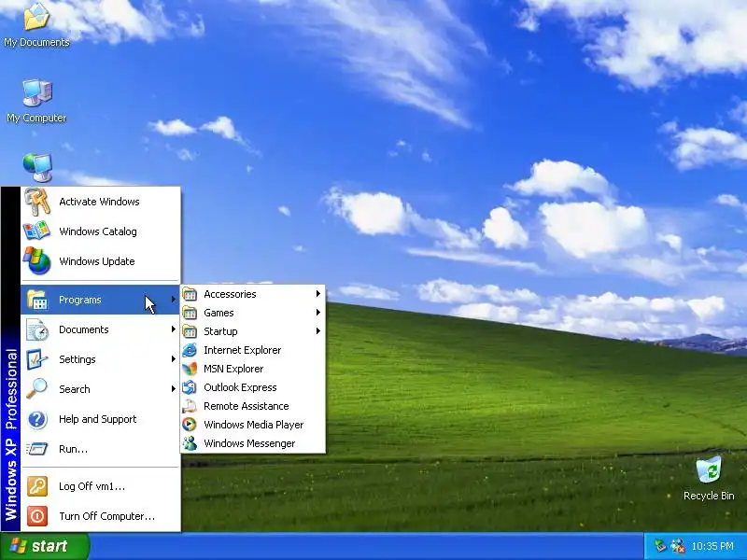This screenshot has width=747, height=560.
Task: Launch Internet Explorer from Programs
Action: pos(253,350)
